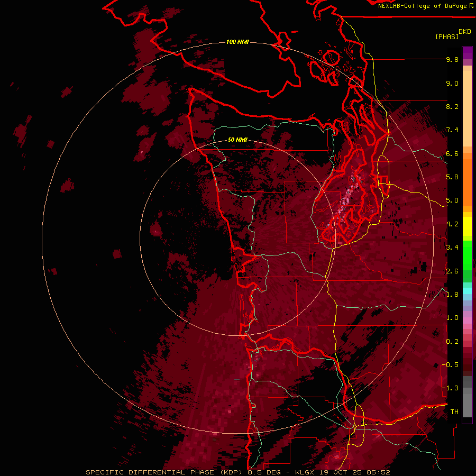Image resolution: width=476 pixels, height=476 pixels.
Task: Pick the bright green color bar segment
Action: [x=467, y=255]
